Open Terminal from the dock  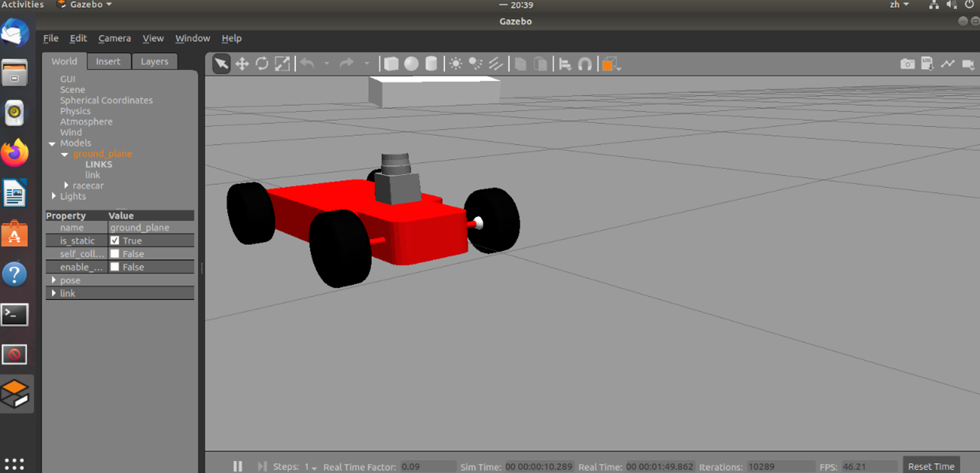click(x=14, y=315)
